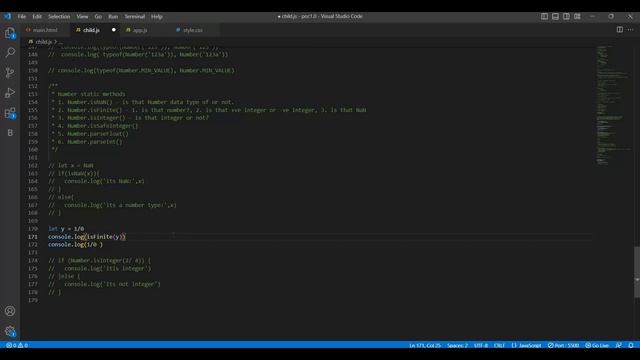This screenshot has height=360, width=640.
Task: Click comment '1. Number.isNaN()' line
Action: click(x=142, y=102)
